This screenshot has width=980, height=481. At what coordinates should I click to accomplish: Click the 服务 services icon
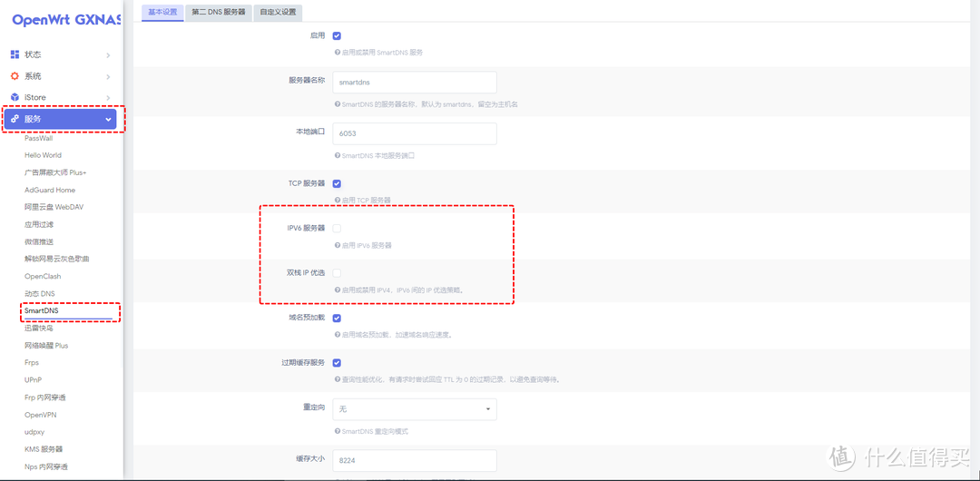[x=15, y=119]
